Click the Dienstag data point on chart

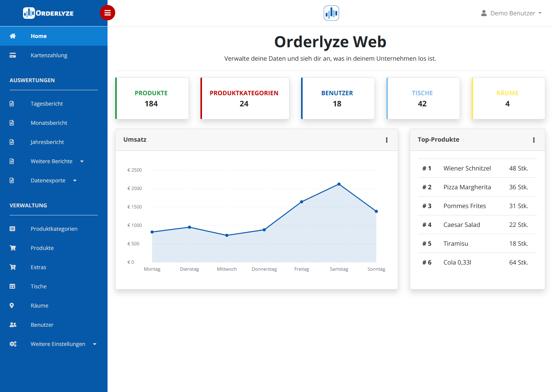click(189, 227)
